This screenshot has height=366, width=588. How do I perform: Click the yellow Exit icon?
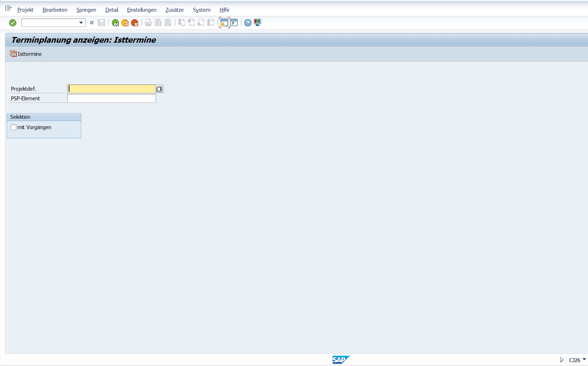coord(125,23)
